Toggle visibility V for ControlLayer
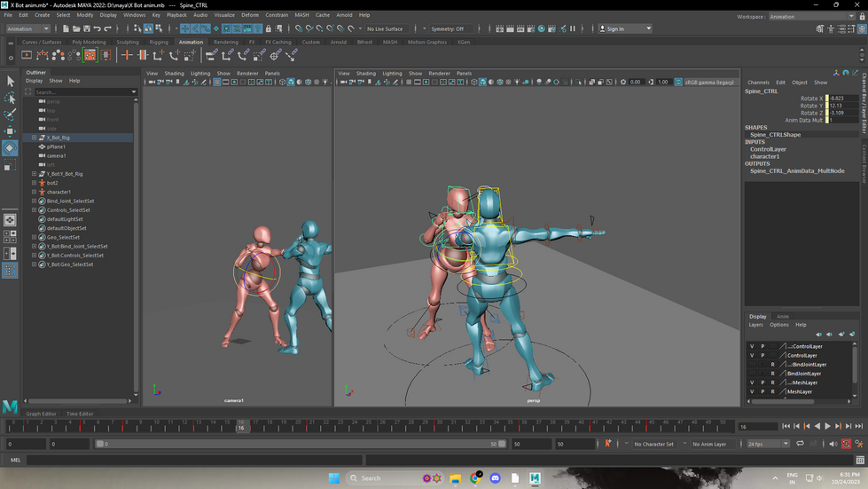 point(752,356)
